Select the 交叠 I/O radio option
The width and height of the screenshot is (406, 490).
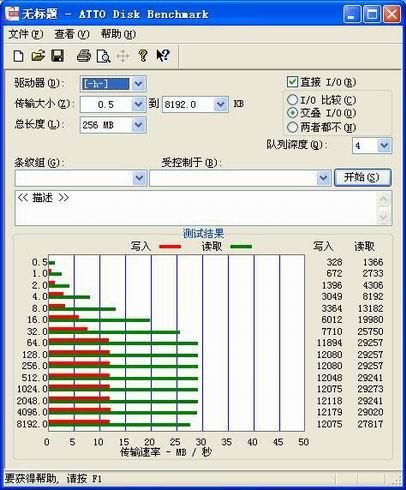(x=292, y=113)
